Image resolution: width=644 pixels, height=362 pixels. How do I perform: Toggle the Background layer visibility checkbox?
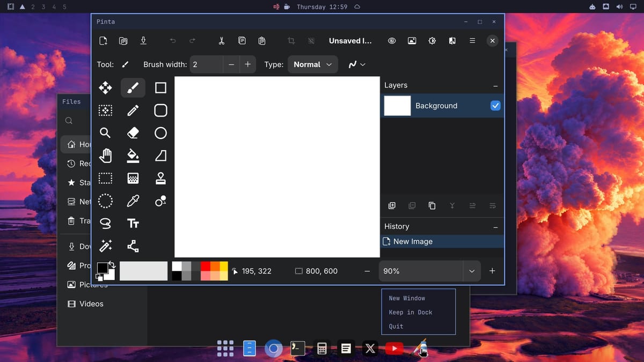click(495, 106)
